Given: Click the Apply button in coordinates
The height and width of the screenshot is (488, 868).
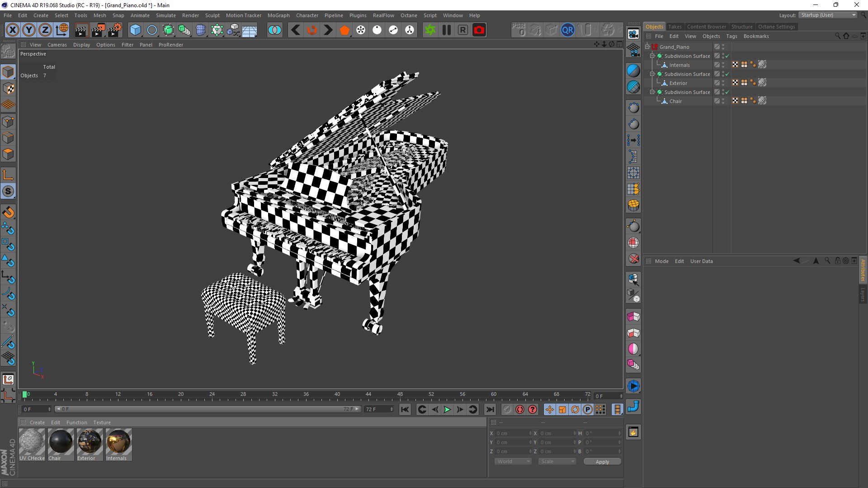Looking at the screenshot, I should [602, 461].
